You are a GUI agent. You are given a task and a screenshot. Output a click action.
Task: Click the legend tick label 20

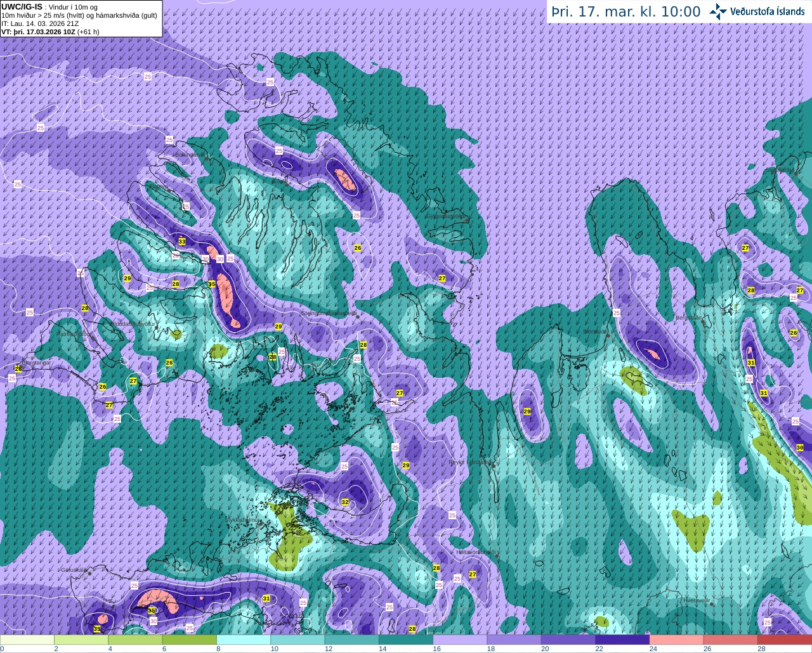point(545,649)
